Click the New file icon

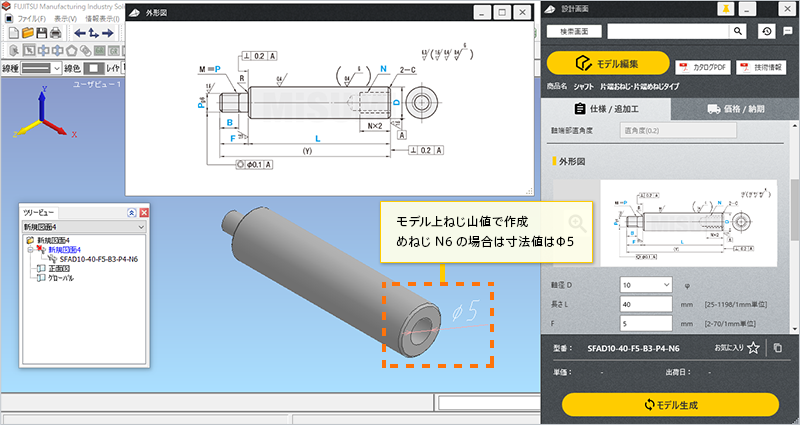coord(11,33)
